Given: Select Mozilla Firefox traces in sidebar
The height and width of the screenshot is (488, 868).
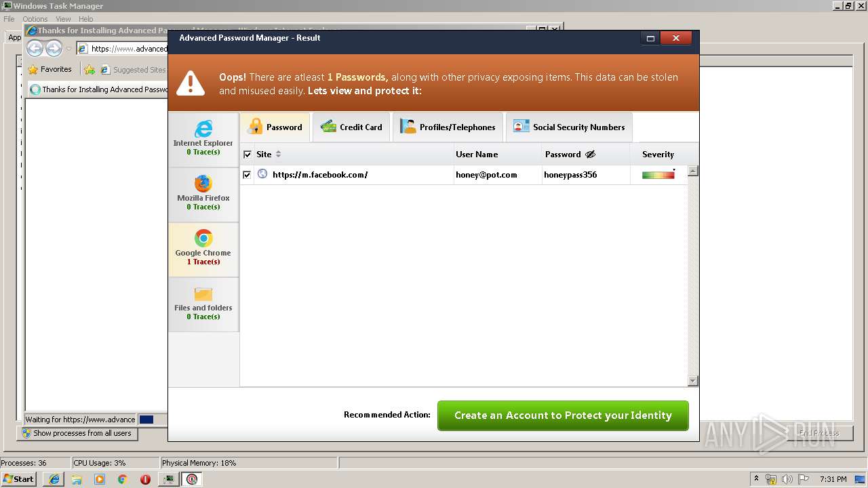Looking at the screenshot, I should pyautogui.click(x=203, y=194).
